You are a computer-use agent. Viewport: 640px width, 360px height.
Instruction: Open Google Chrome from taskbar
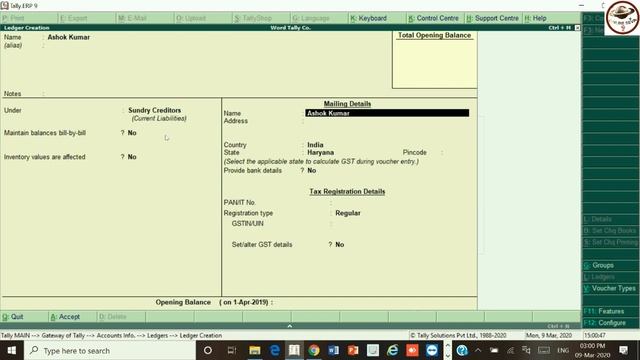314,350
